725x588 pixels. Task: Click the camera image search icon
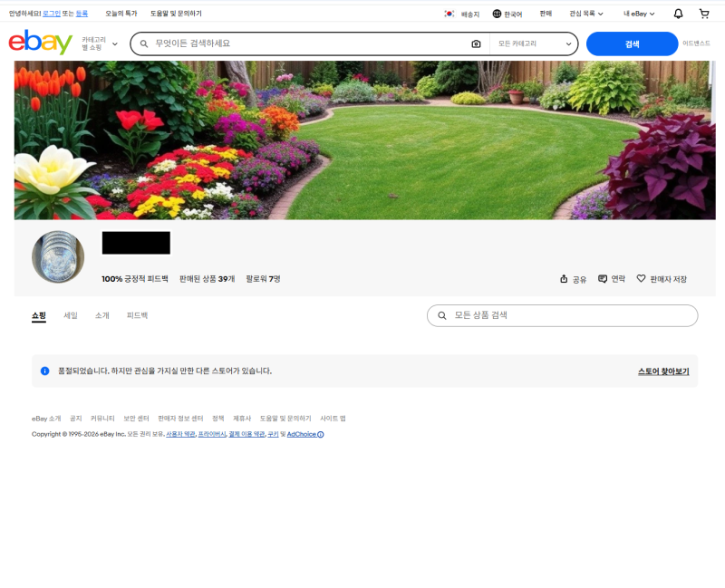476,43
